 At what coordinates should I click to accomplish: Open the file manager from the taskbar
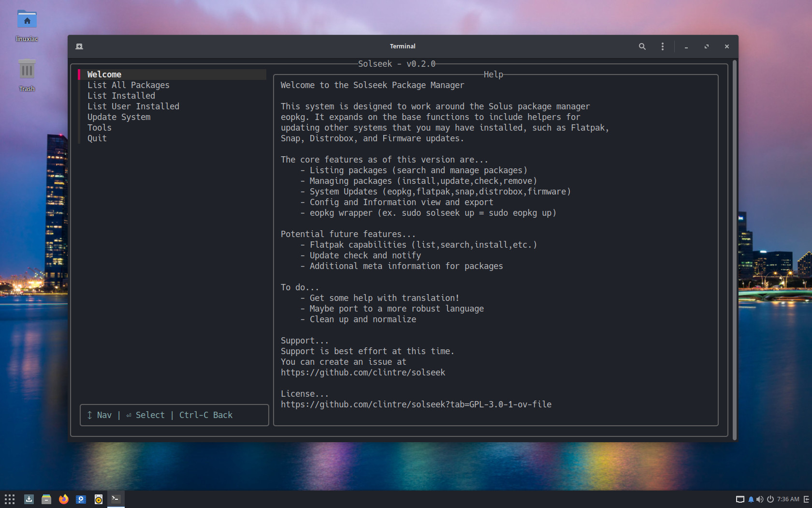(x=46, y=499)
